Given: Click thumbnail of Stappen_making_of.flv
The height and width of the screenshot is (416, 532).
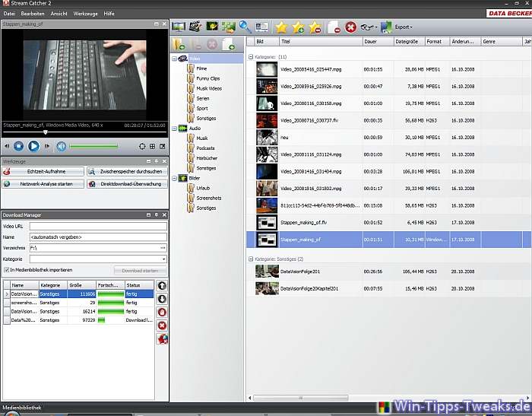Looking at the screenshot, I should click(x=267, y=223).
